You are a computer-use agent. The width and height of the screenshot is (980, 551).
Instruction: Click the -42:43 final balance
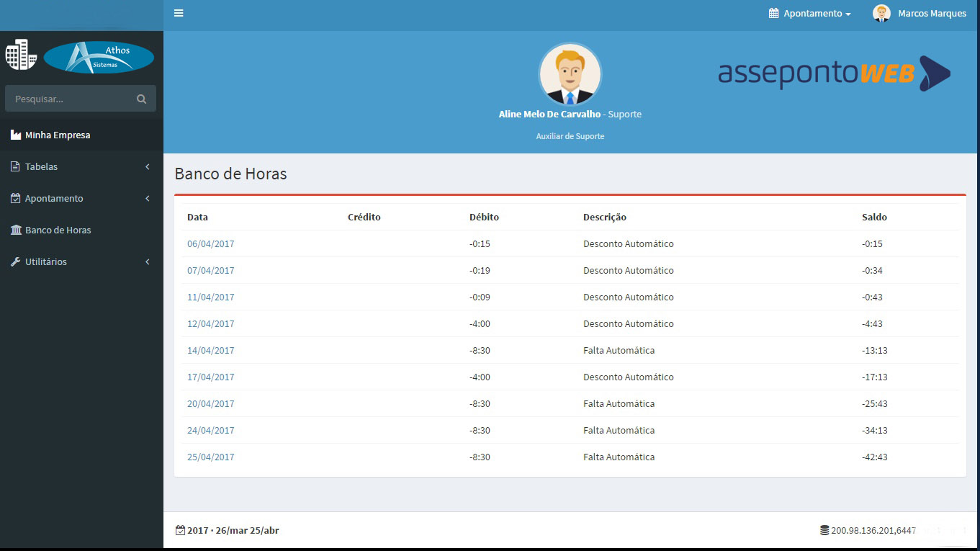click(874, 457)
